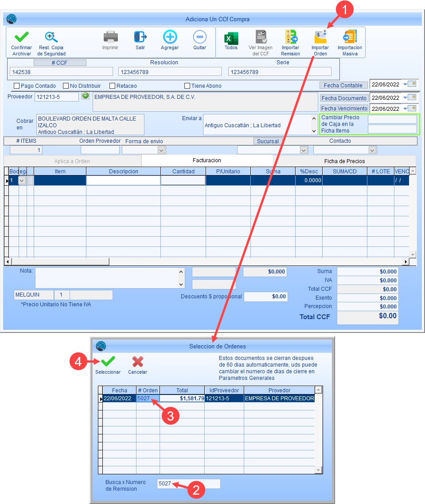Click the # Orden column header in orders grid

click(148, 390)
